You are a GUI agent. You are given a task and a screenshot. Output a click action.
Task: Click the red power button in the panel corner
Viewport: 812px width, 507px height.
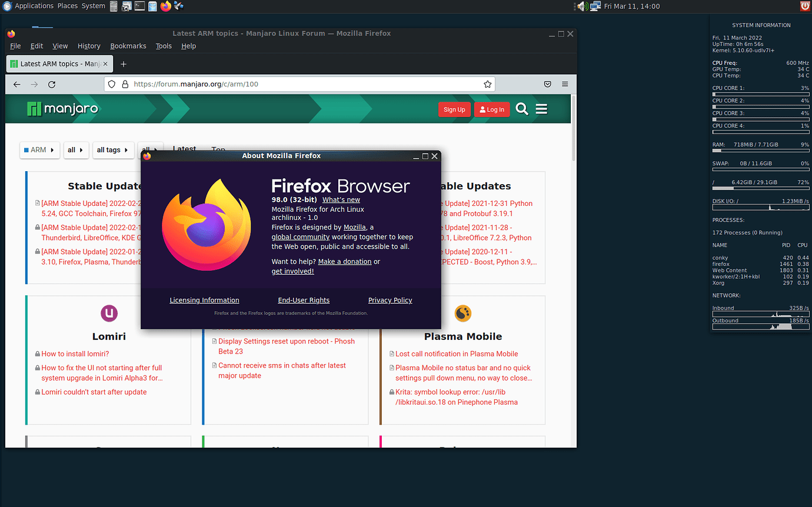(x=805, y=6)
